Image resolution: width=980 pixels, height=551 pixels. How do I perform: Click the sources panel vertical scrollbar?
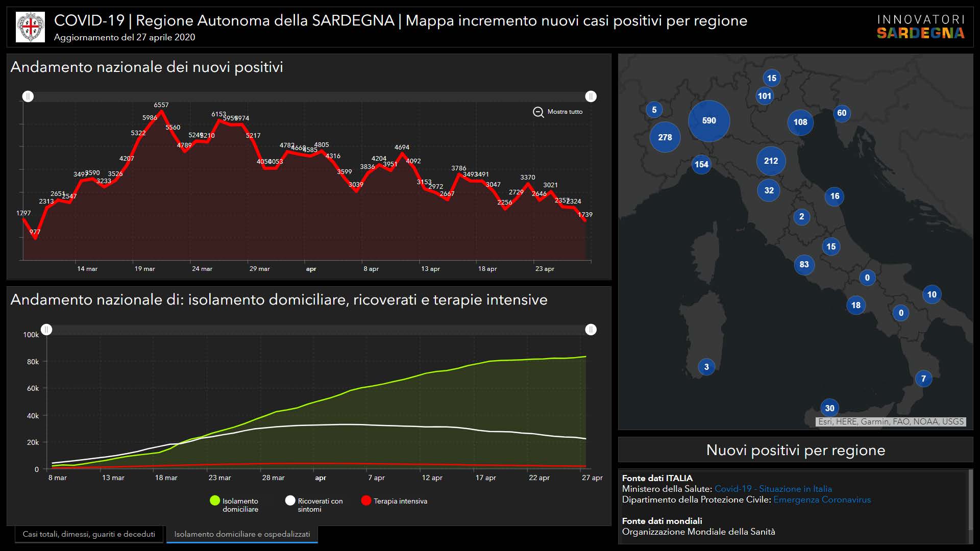point(970,500)
